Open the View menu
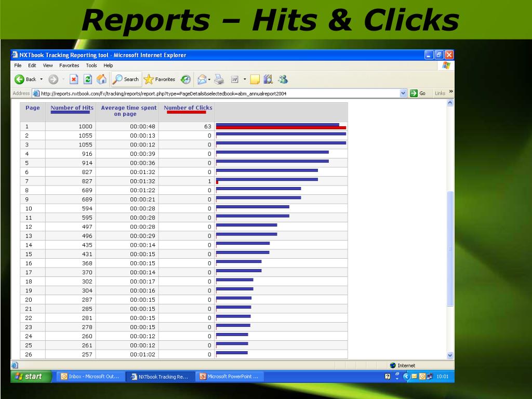 (47, 65)
